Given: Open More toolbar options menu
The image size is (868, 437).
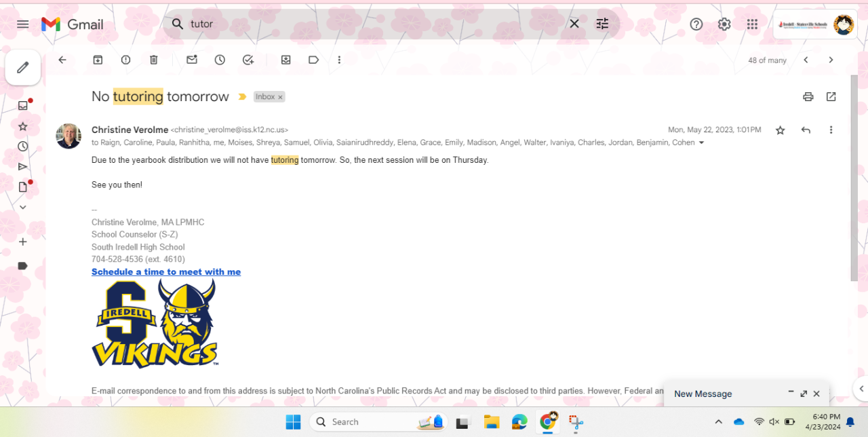Looking at the screenshot, I should pos(340,60).
